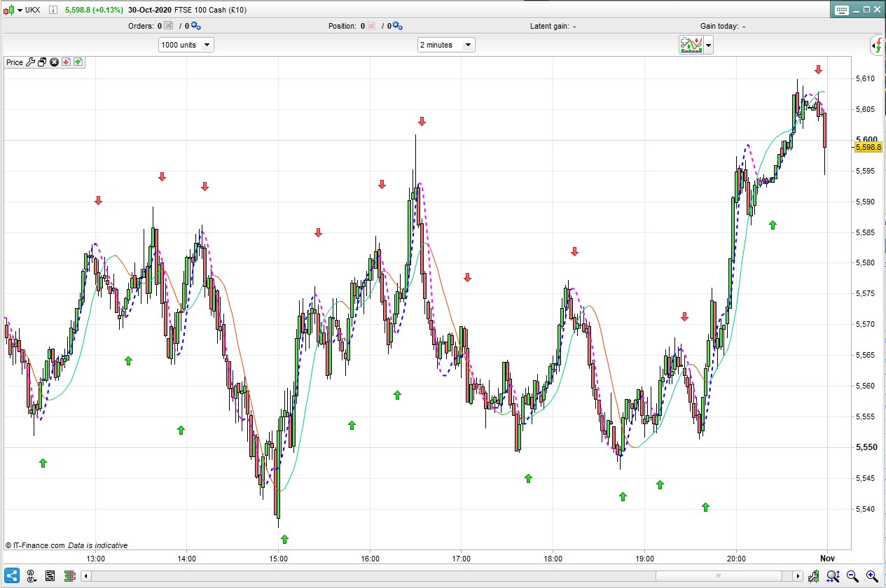Click the green up-arrow icon in Price toolbar
886x588 pixels.
click(x=78, y=62)
